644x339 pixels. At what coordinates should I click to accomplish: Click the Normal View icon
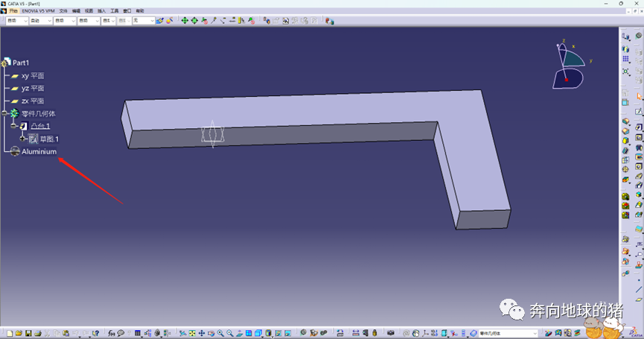tap(240, 333)
